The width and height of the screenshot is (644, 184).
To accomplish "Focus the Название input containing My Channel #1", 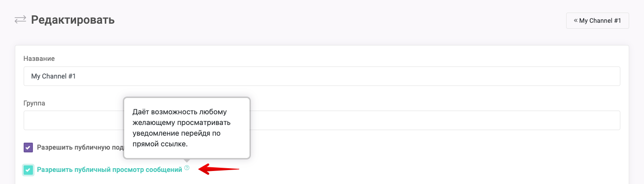I will click(322, 76).
